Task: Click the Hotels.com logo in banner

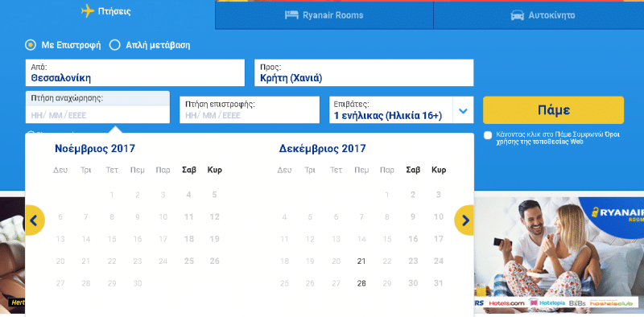Action: 507,303
